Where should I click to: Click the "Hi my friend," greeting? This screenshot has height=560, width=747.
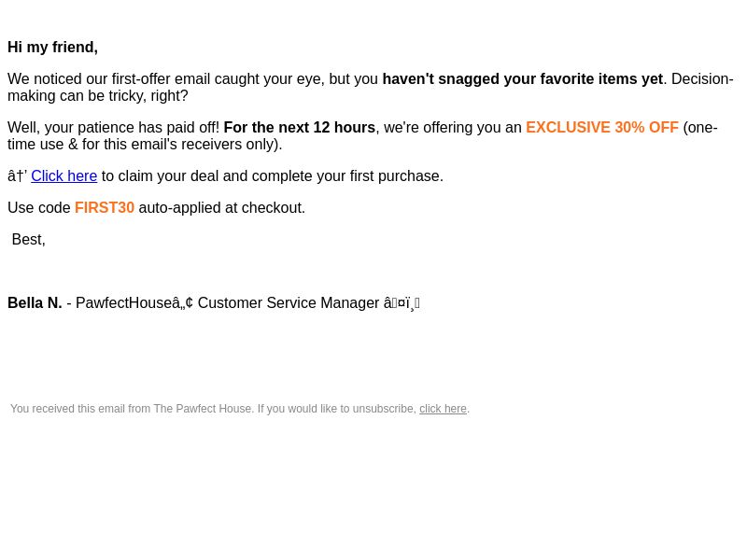[x=53, y=48]
